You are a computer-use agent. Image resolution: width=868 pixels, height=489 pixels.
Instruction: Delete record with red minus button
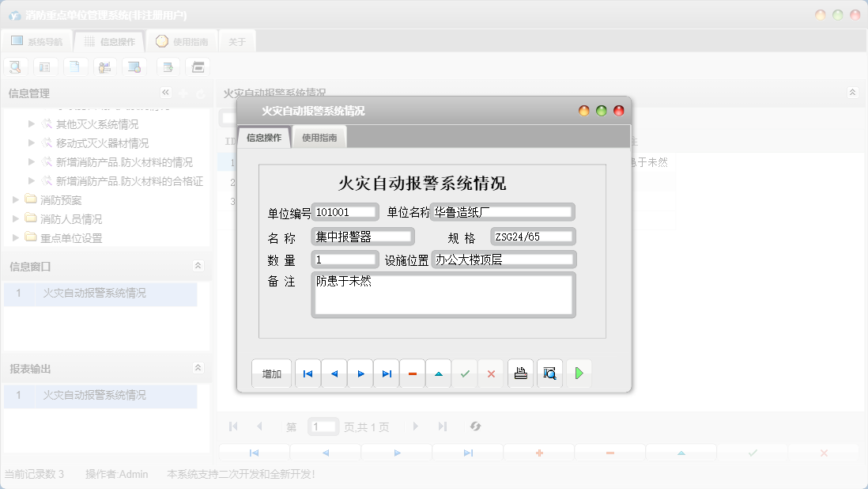[x=413, y=373]
